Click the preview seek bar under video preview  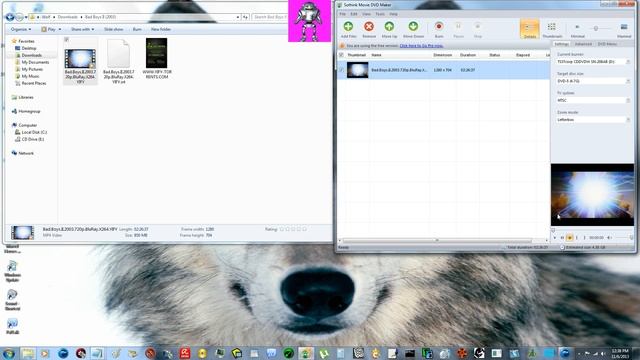click(592, 230)
